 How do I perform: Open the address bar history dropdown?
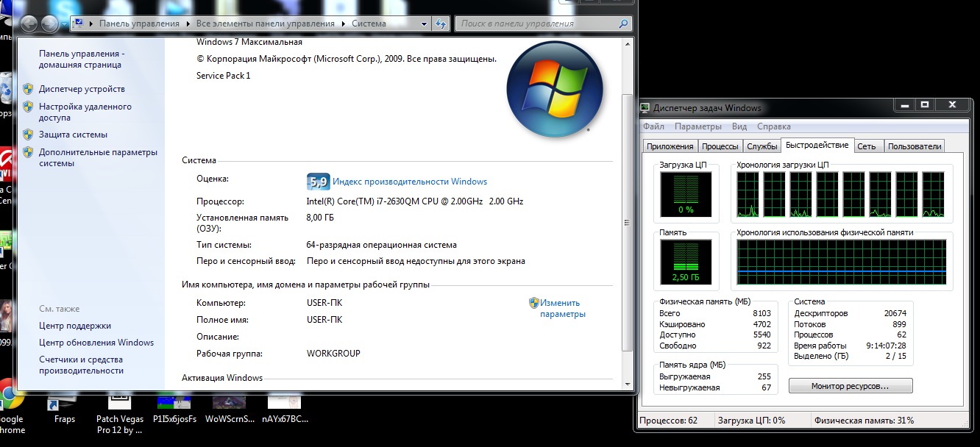pos(425,24)
